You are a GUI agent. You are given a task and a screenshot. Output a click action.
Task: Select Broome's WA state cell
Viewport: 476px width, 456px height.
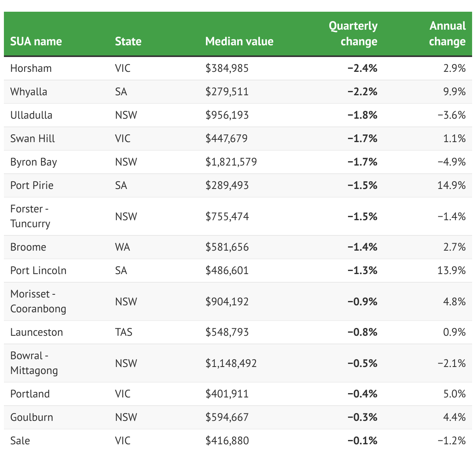pos(123,247)
